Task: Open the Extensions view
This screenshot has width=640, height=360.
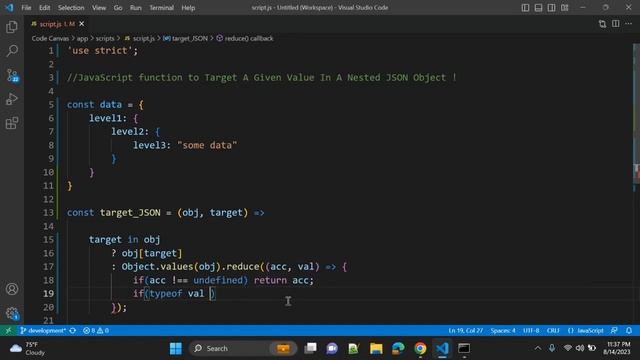Action: coord(12,123)
